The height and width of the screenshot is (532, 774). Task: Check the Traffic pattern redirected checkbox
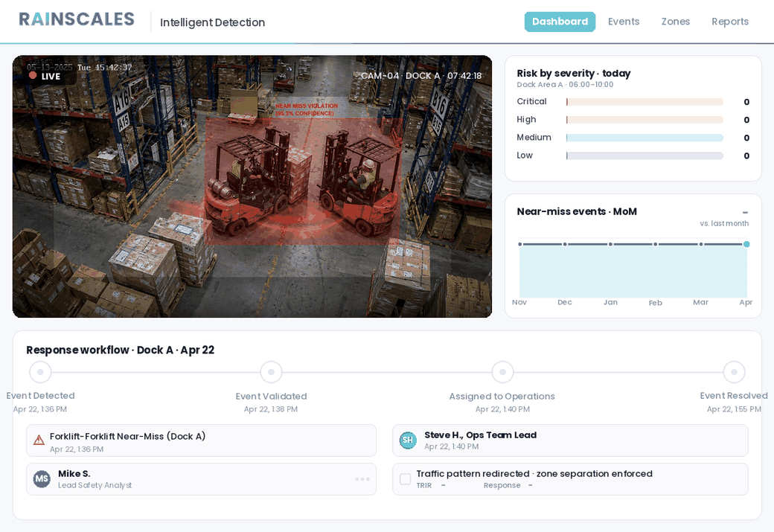(405, 479)
